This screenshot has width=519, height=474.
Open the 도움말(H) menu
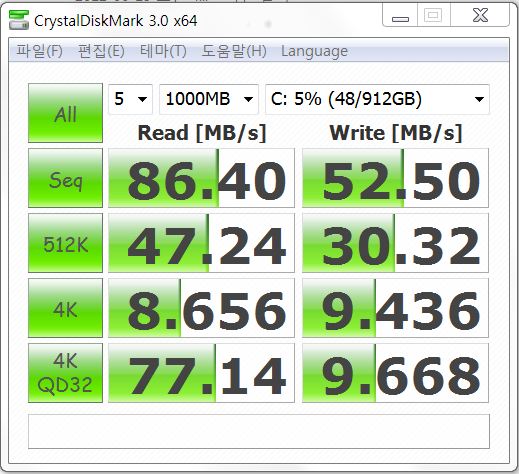pyautogui.click(x=234, y=51)
